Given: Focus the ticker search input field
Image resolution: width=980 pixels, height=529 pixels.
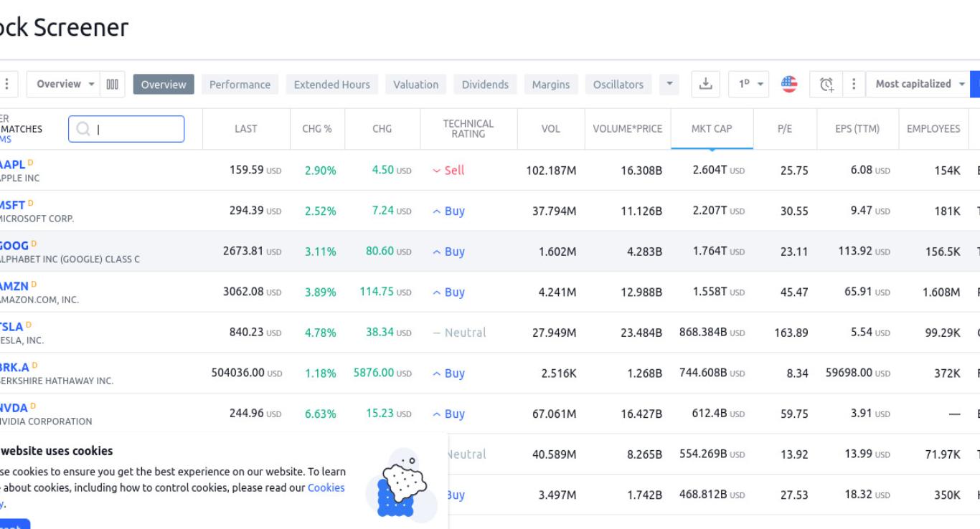Looking at the screenshot, I should [x=126, y=129].
